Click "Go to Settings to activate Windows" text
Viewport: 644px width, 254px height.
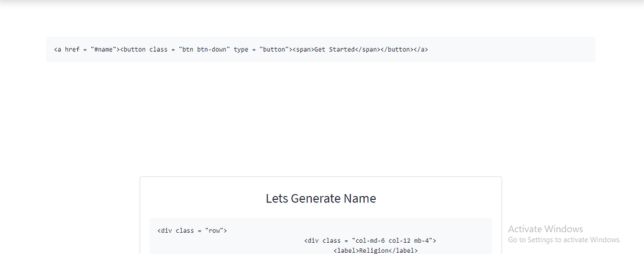[x=564, y=240]
